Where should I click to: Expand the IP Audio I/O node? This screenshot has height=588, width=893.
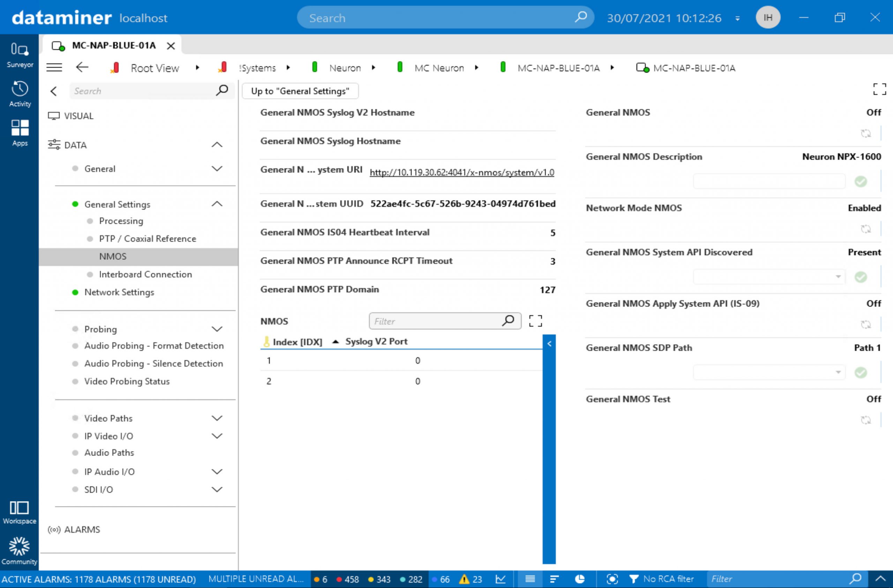(217, 472)
